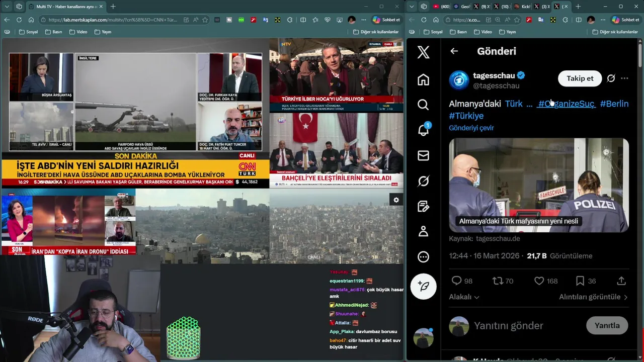This screenshot has width=644, height=362.
Task: Open the tweet's police video thumbnail
Action: (539, 185)
